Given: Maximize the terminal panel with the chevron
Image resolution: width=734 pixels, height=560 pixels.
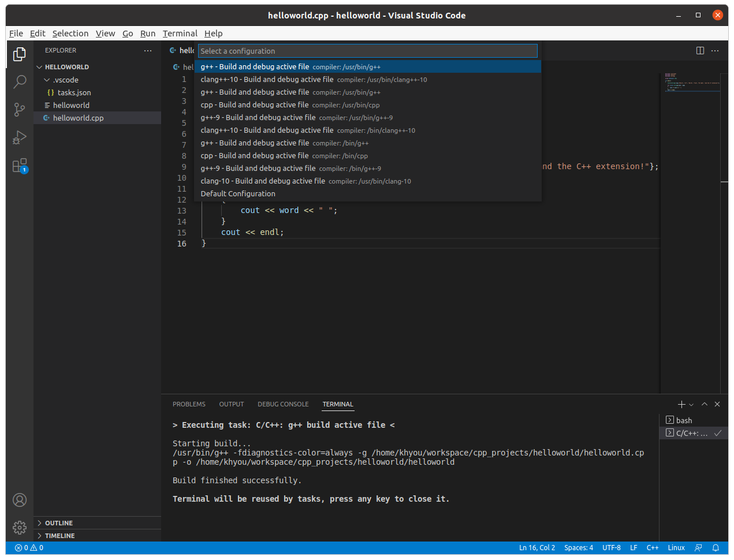Looking at the screenshot, I should 705,404.
